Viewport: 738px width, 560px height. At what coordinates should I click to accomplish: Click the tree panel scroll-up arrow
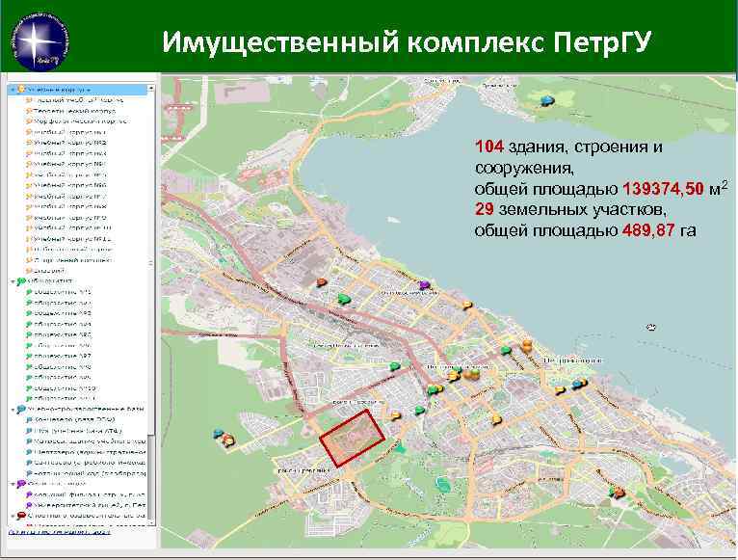coord(151,88)
